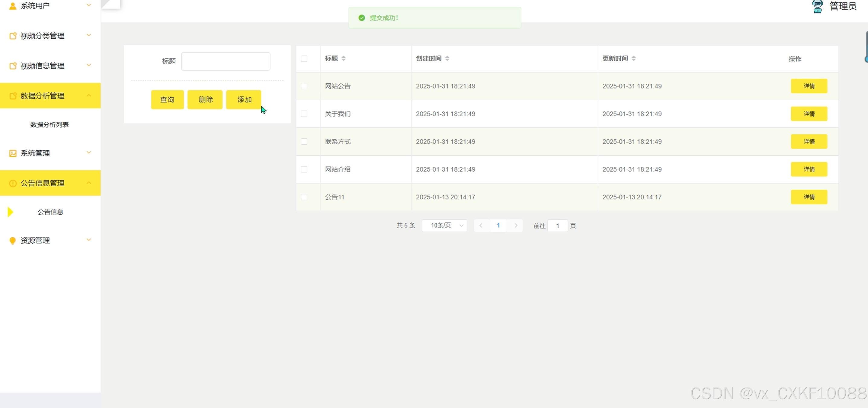868x408 pixels.
Task: Click the 视频分类管理 sidebar icon
Action: click(x=13, y=36)
